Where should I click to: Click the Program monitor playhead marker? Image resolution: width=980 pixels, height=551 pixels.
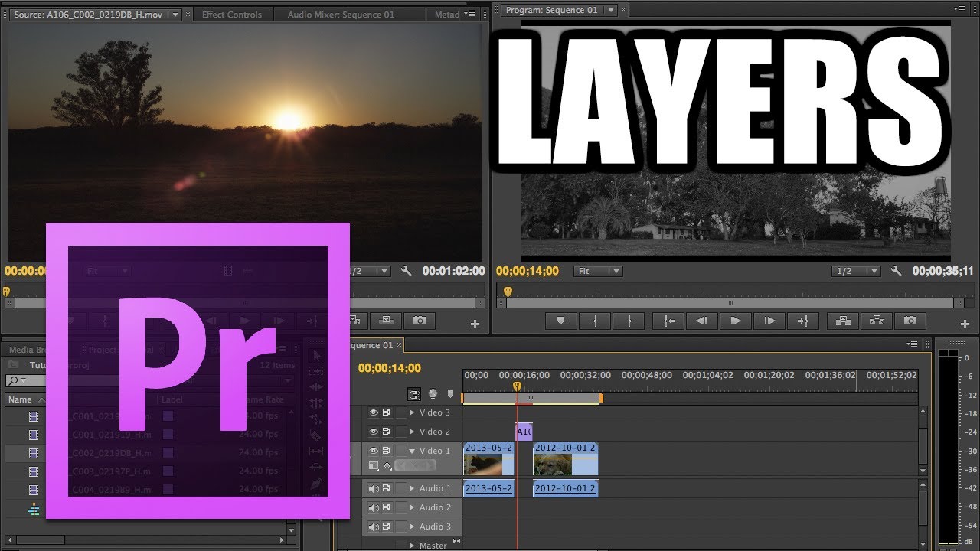[507, 292]
